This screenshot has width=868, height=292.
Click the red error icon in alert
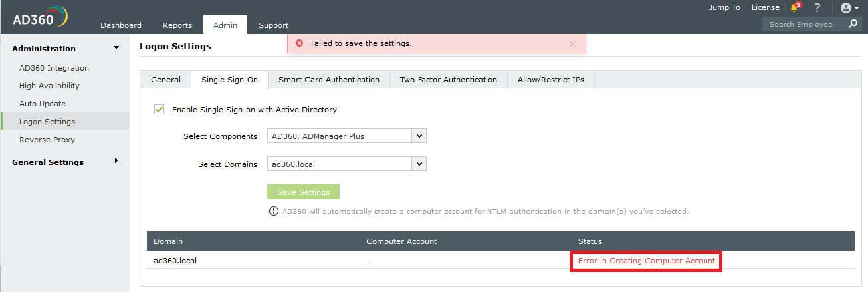click(299, 43)
